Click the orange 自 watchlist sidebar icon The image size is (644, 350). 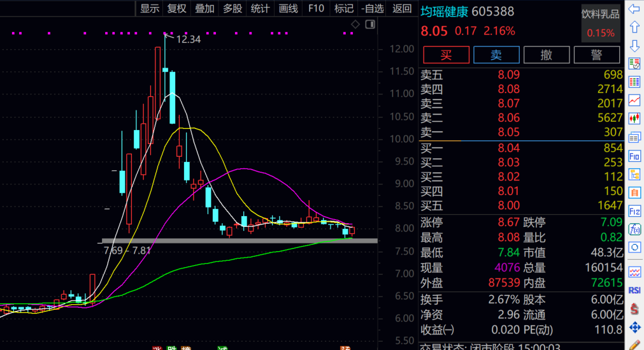[x=634, y=193]
